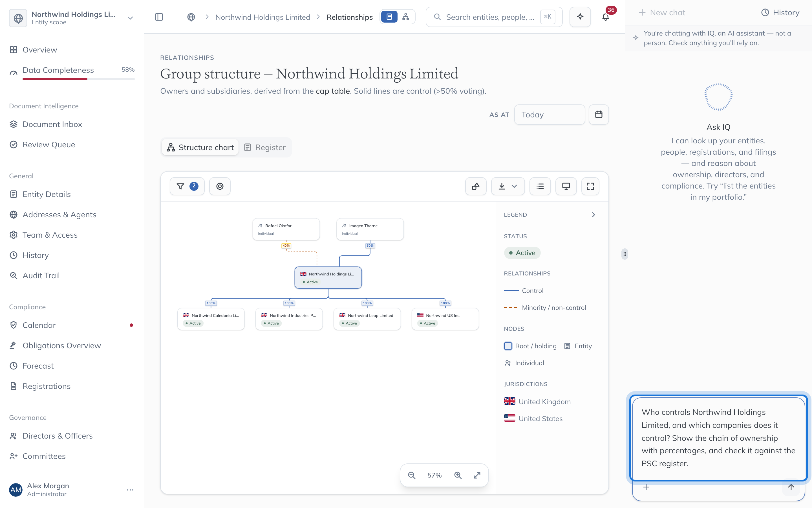Click the search entities input field
The image size is (812, 508).
[x=494, y=17]
